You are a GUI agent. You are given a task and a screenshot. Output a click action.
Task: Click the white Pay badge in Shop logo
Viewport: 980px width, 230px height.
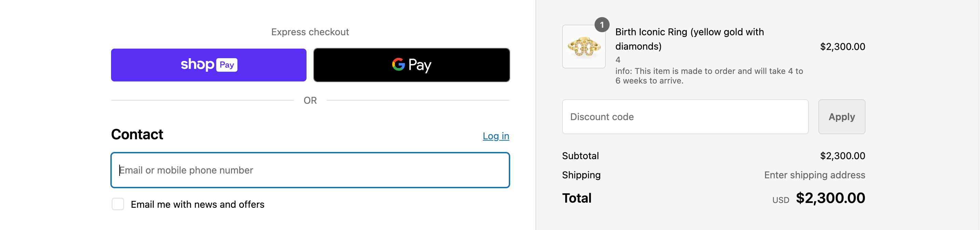(227, 65)
